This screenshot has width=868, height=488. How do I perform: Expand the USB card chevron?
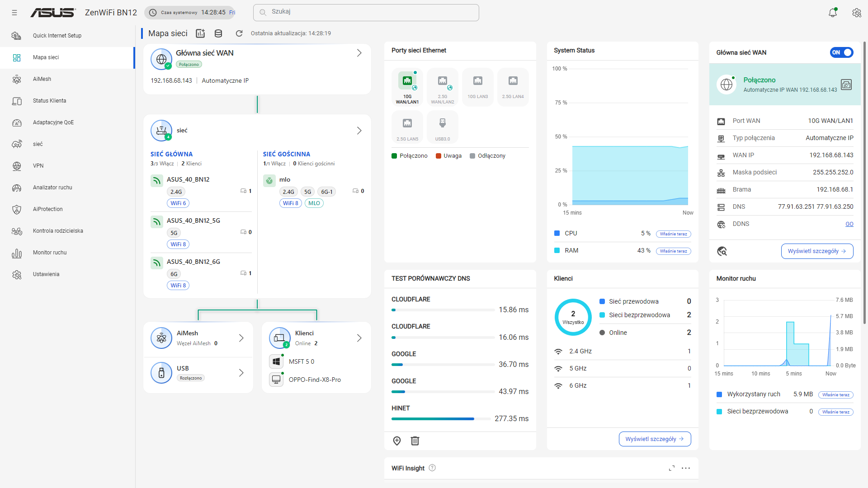[241, 373]
